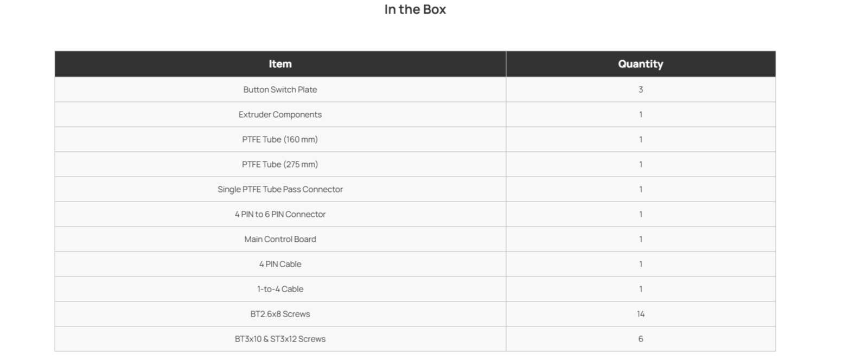
Task: Click Single PTFE Tube Pass Connector
Action: point(280,189)
